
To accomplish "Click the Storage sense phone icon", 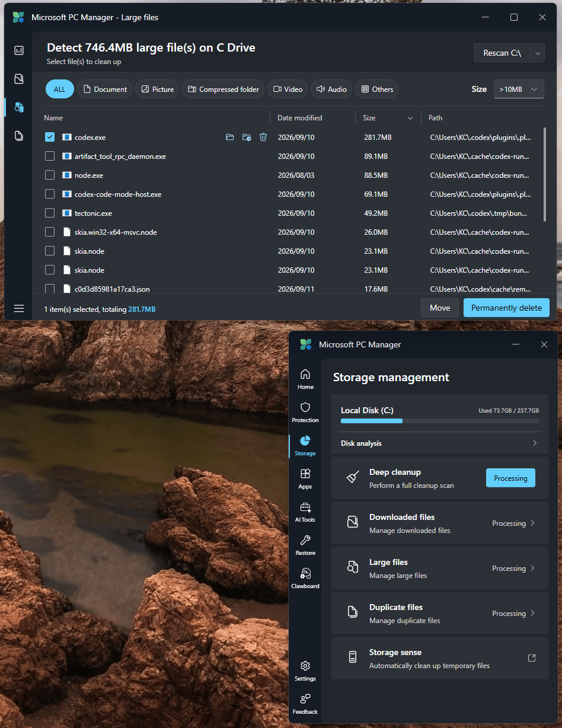I will pyautogui.click(x=353, y=658).
